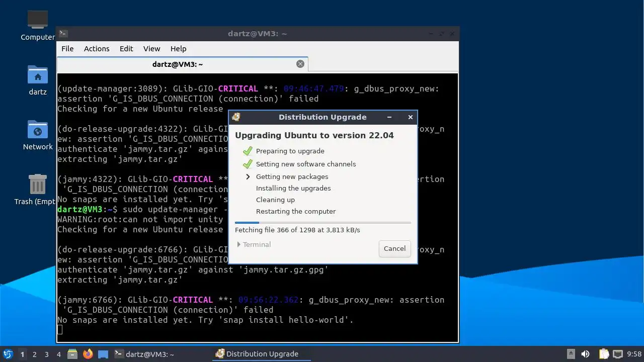Switch to workspace 3
This screenshot has height=362, width=644.
[x=46, y=354]
